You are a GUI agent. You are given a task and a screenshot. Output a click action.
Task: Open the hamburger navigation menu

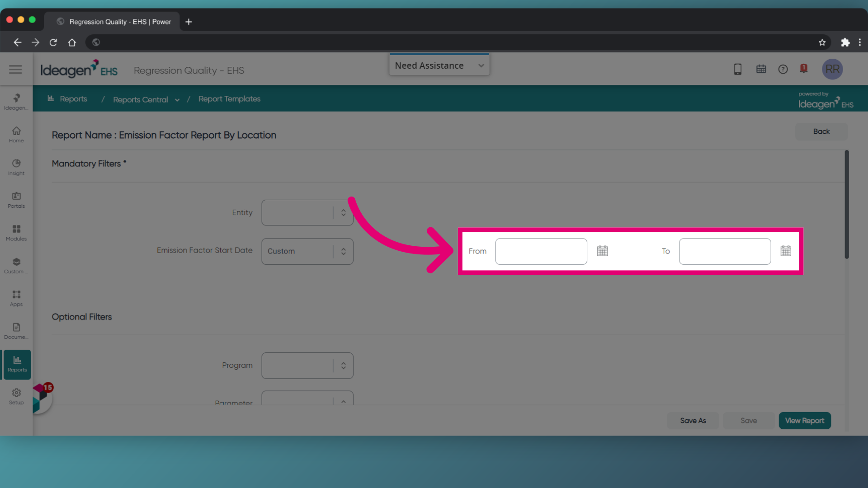click(x=15, y=69)
